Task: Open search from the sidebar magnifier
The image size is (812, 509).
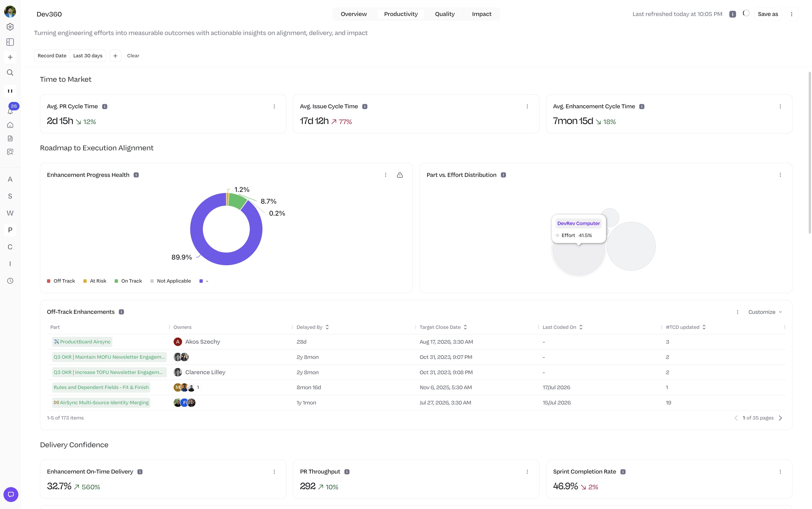Action: point(10,73)
